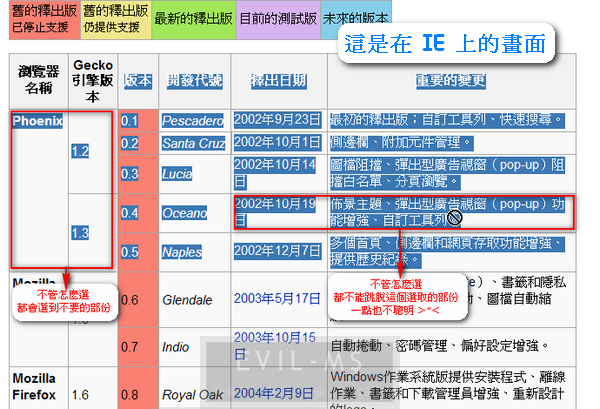Click the Gecko引擎版本 column header
The image size is (600, 409).
tap(93, 81)
